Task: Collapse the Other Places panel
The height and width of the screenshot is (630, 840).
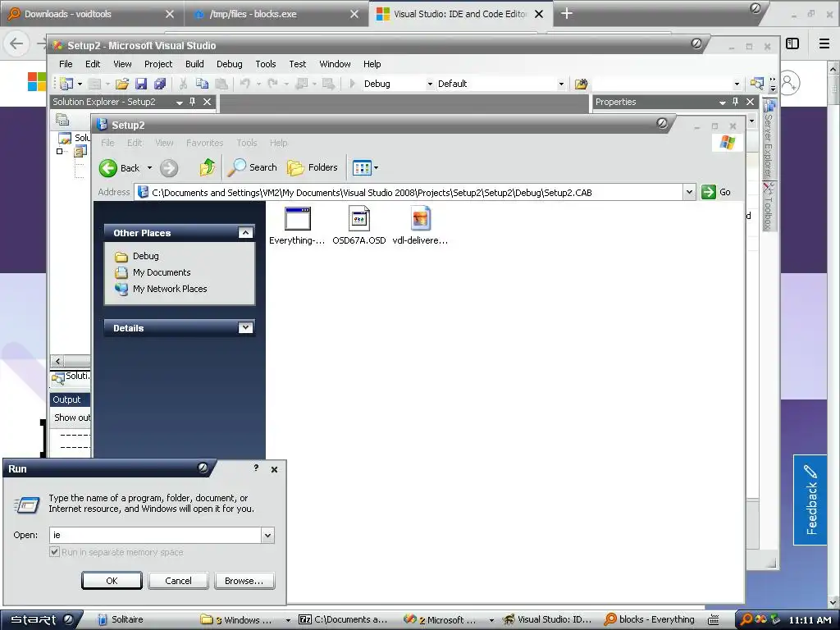Action: [x=245, y=232]
